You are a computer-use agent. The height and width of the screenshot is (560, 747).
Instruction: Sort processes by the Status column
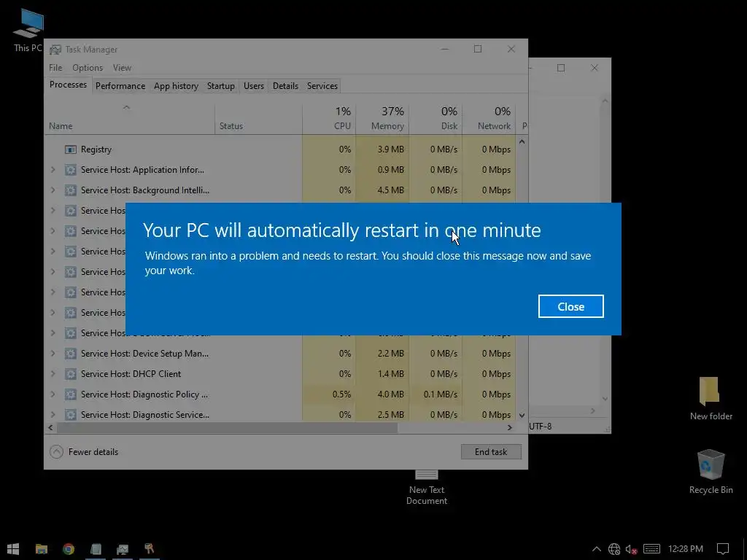[259, 119]
